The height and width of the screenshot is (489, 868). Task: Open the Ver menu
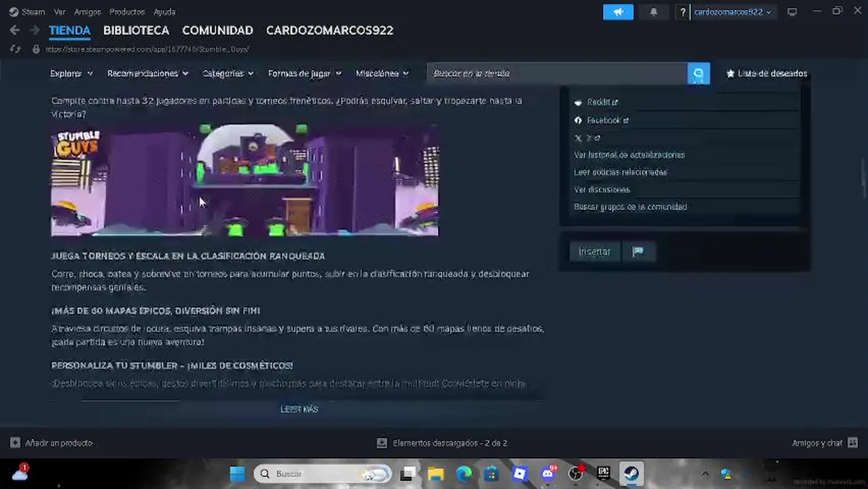click(x=60, y=12)
